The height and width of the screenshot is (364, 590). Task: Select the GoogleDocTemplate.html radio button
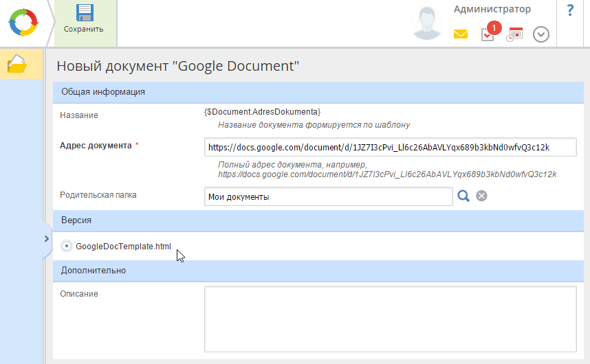[x=67, y=246]
